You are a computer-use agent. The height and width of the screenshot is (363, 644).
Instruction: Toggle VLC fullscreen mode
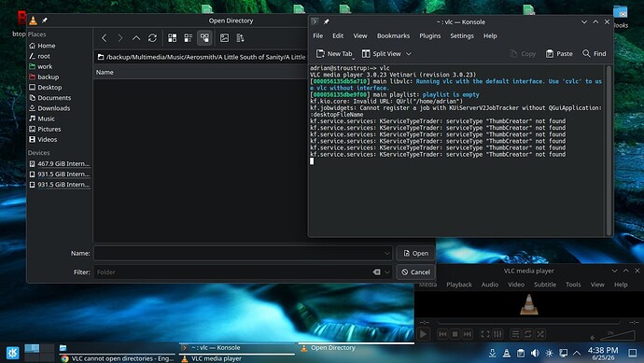click(485, 334)
